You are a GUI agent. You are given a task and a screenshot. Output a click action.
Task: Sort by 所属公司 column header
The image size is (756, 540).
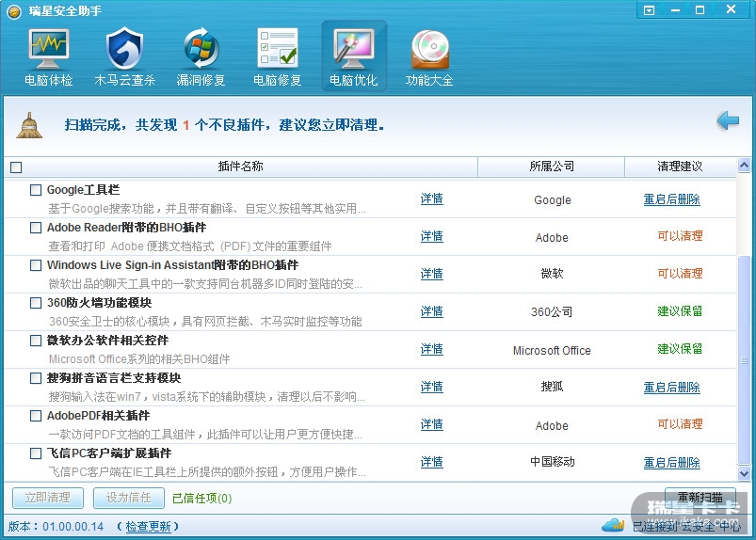point(552,167)
